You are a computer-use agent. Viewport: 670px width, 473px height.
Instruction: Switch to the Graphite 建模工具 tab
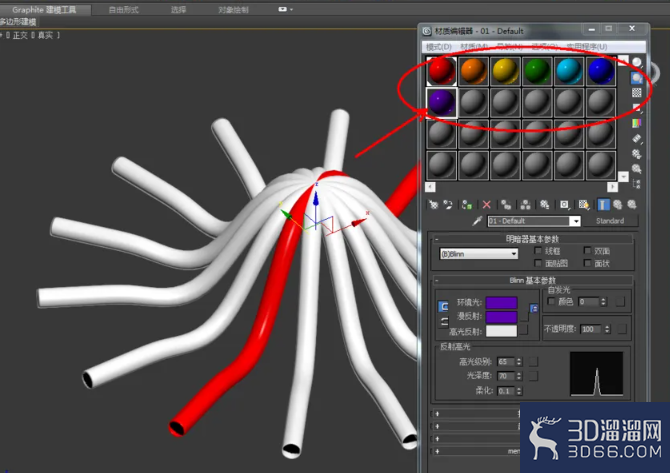(44, 9)
